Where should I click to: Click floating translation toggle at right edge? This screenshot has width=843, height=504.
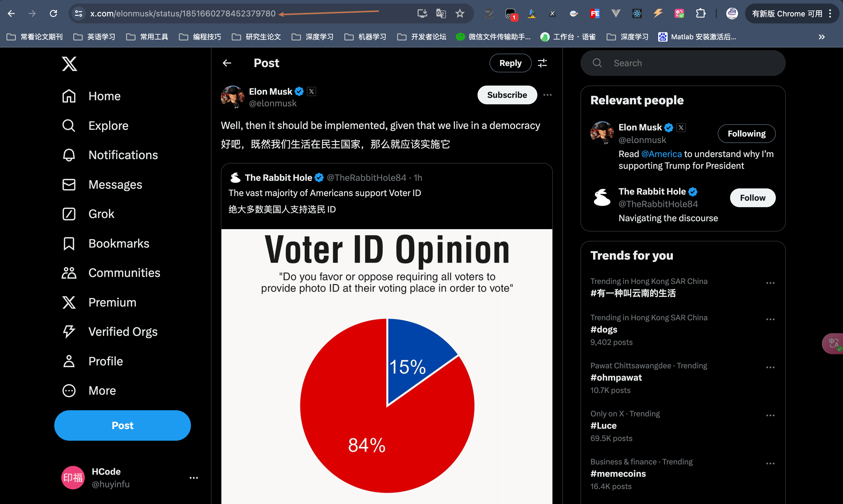pyautogui.click(x=833, y=343)
